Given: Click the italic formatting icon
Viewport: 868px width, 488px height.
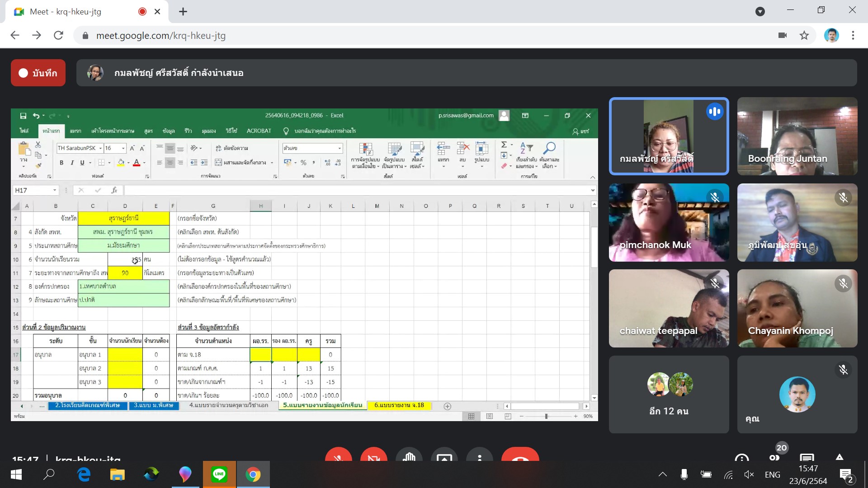Looking at the screenshot, I should click(71, 163).
